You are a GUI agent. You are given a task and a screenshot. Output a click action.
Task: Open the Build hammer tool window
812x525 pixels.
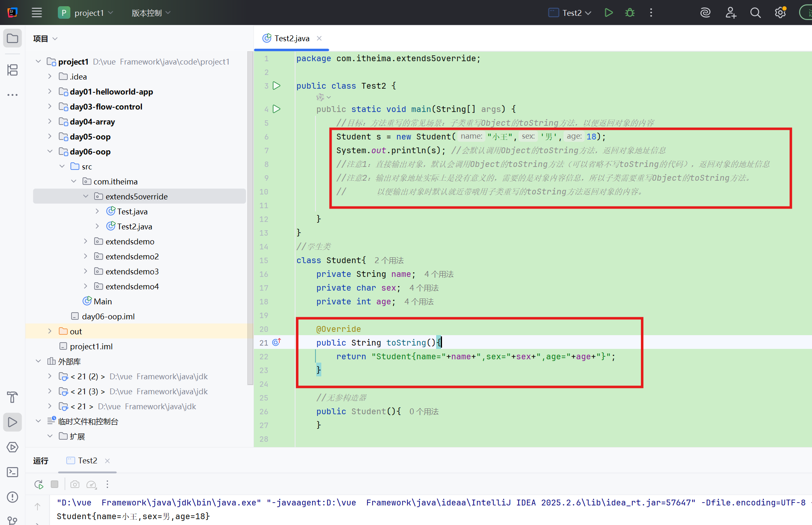tap(12, 397)
